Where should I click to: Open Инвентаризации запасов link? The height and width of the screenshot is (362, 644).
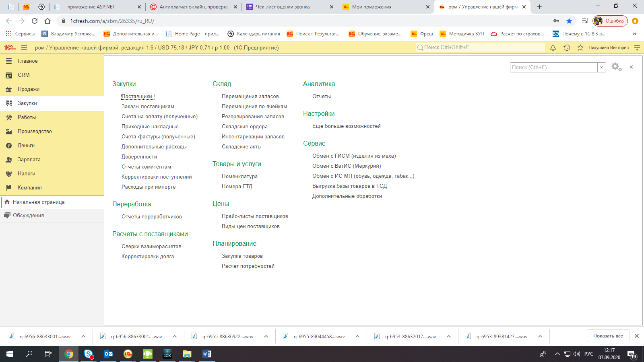253,137
